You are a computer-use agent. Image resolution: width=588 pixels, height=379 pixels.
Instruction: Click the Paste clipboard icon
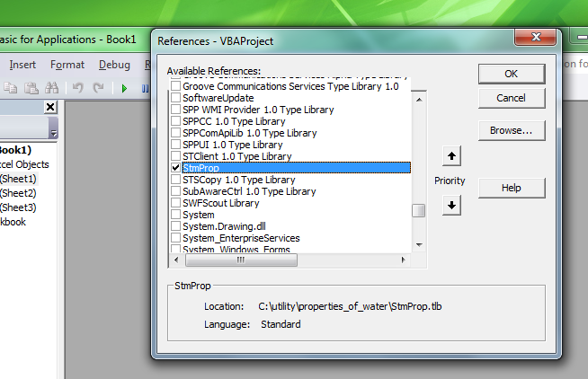point(30,88)
